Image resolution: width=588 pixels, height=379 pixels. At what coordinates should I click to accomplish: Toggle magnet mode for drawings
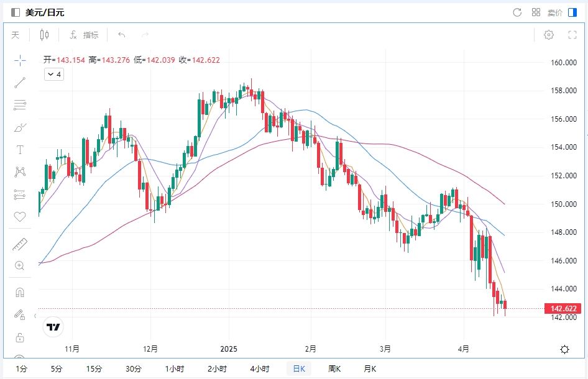pos(20,292)
